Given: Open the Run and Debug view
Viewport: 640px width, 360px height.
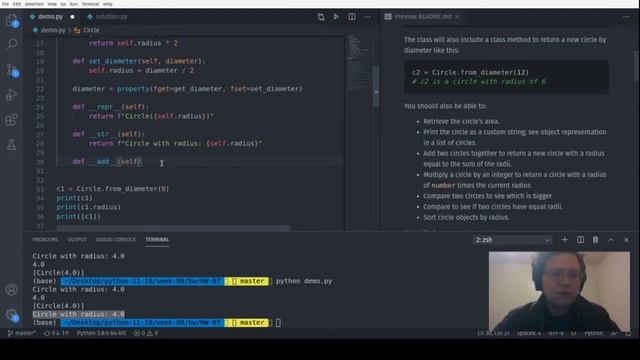Looking at the screenshot, I should coord(11,95).
